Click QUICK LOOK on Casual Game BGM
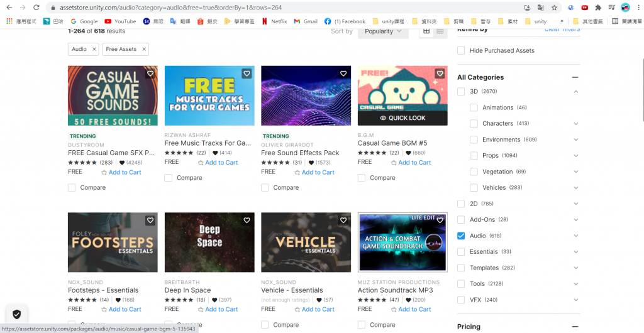644x333 pixels. (402, 117)
